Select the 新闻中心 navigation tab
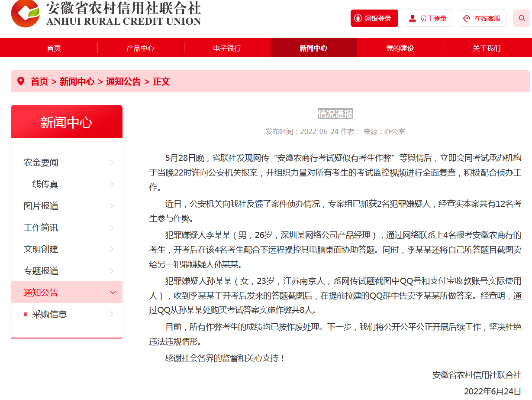Screen dimensions: 532x400 [313, 48]
